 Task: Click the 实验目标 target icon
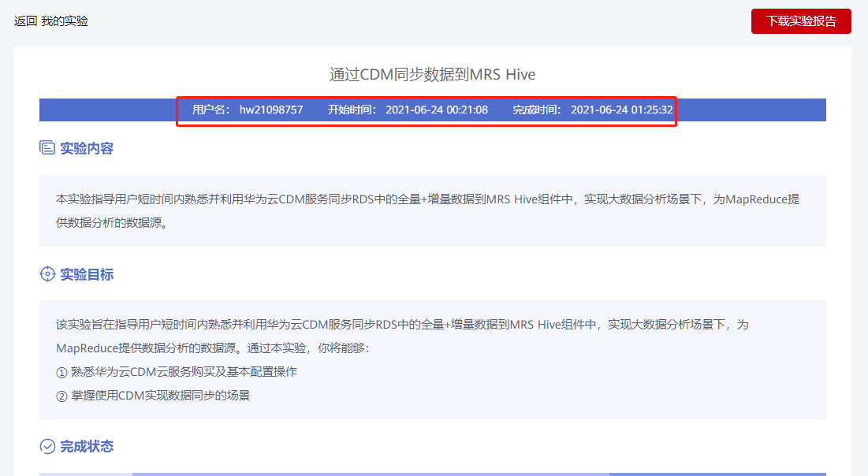coord(47,274)
